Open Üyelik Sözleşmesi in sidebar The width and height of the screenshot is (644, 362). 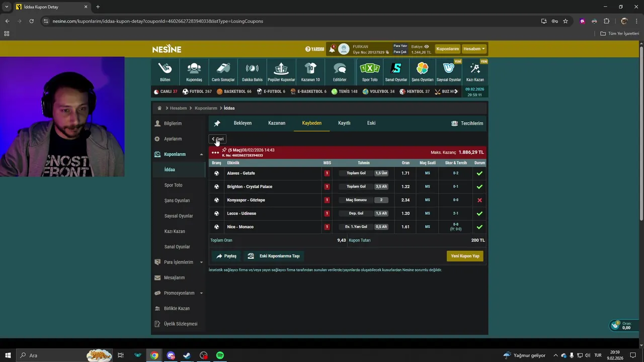(180, 324)
